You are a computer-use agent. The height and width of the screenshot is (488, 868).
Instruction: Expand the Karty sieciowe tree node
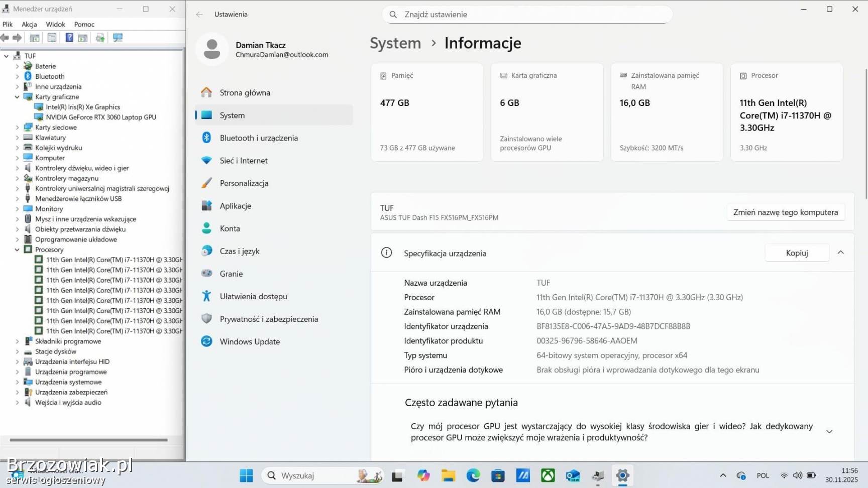point(17,128)
